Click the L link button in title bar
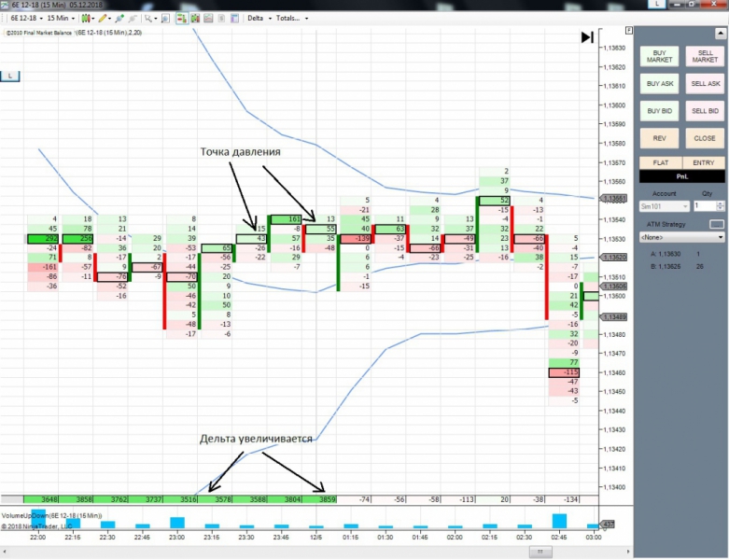729x560 pixels. pyautogui.click(x=657, y=4)
